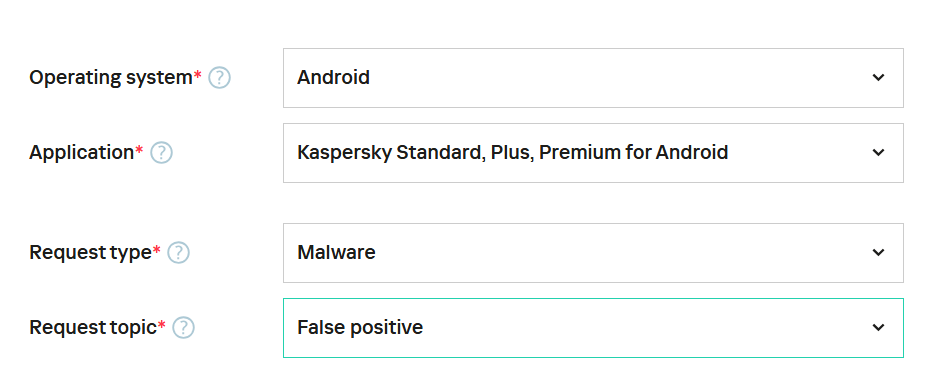Click the Request topic help icon
Image resolution: width=934 pixels, height=390 pixels.
coord(183,328)
